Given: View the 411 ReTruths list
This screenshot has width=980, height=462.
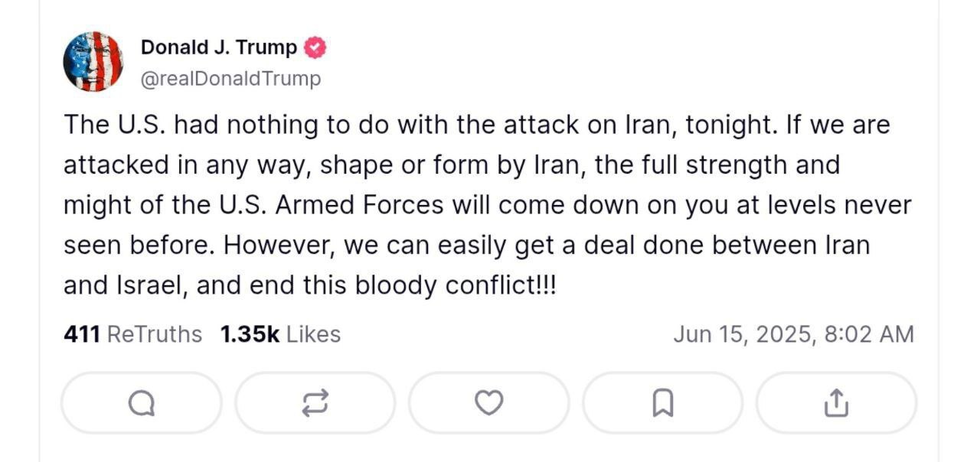Looking at the screenshot, I should [132, 334].
